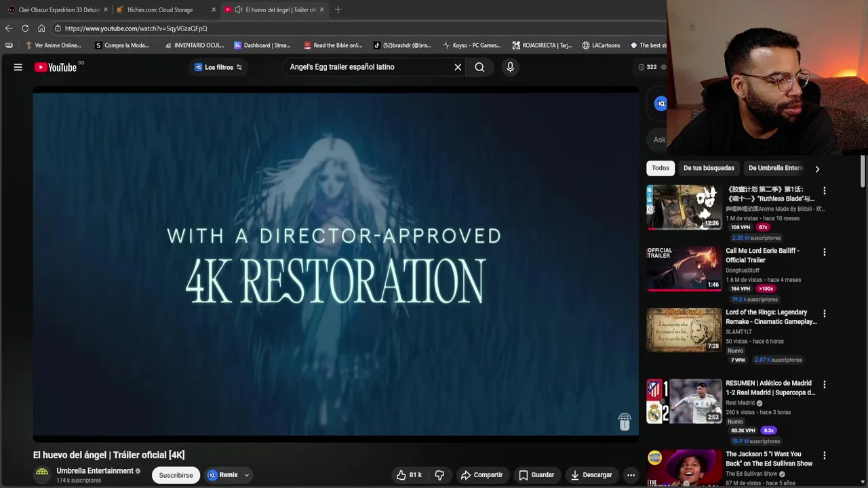Viewport: 868px width, 488px height.
Task: Clear the search box with X
Action: click(x=458, y=67)
